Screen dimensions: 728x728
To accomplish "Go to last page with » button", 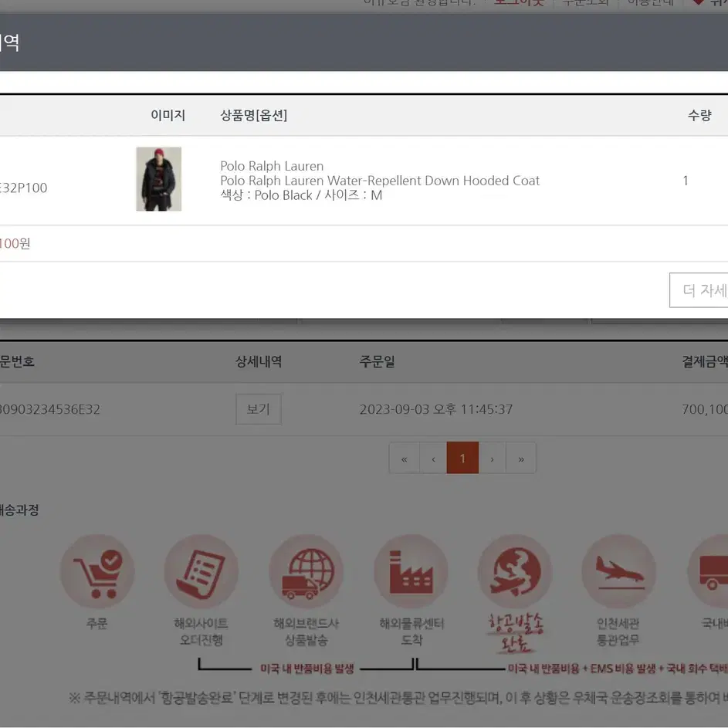I will [521, 459].
